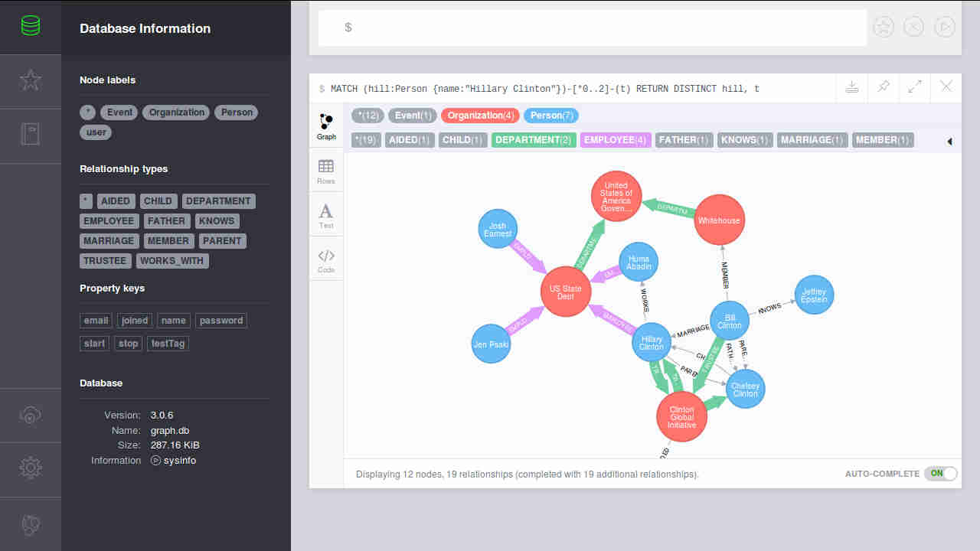Image resolution: width=980 pixels, height=551 pixels.
Task: Select the Person node label in sidebar
Action: (x=237, y=112)
